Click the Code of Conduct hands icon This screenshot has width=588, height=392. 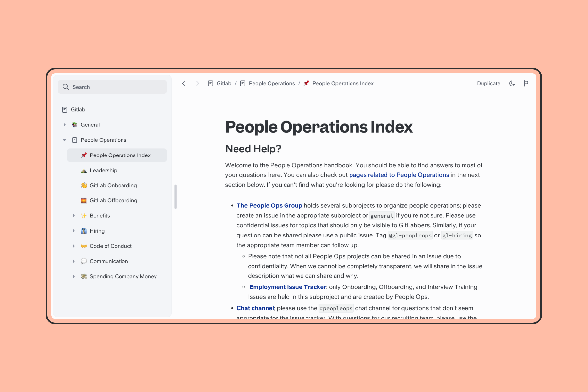click(x=84, y=246)
